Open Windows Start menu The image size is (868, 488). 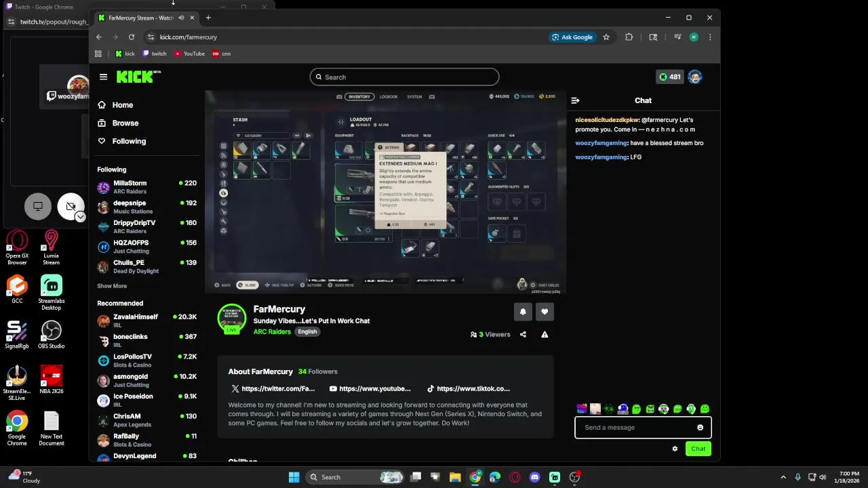(x=294, y=477)
